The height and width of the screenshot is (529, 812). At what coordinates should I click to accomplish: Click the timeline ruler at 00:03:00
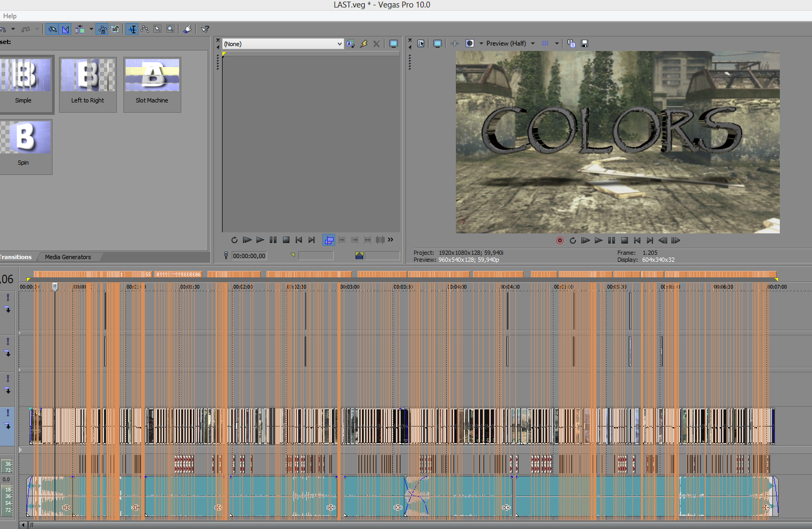pos(350,287)
